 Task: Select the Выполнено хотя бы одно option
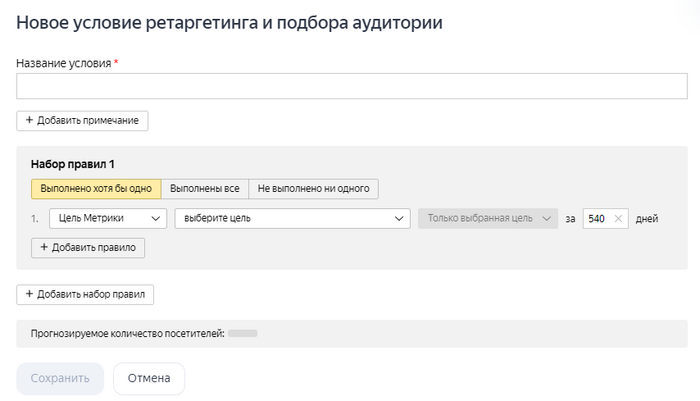[x=96, y=188]
